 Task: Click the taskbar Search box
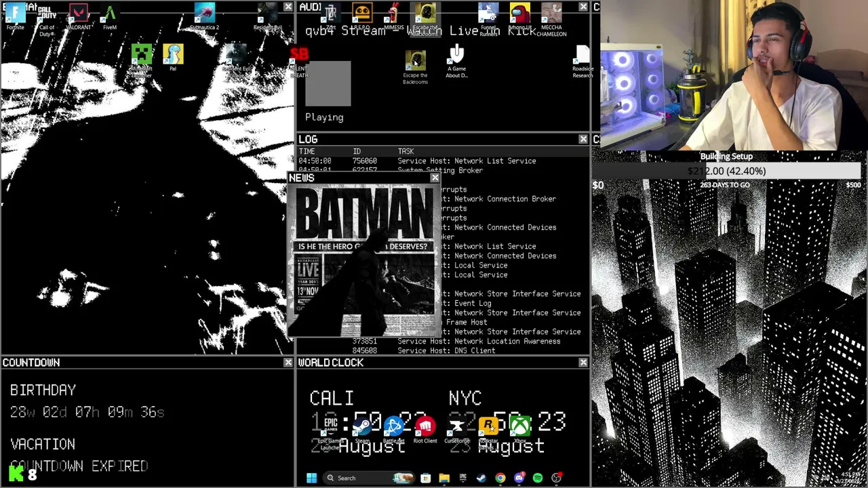click(369, 478)
